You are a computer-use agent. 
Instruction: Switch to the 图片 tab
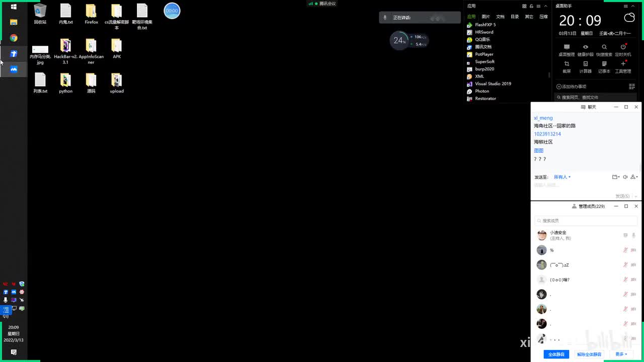486,17
